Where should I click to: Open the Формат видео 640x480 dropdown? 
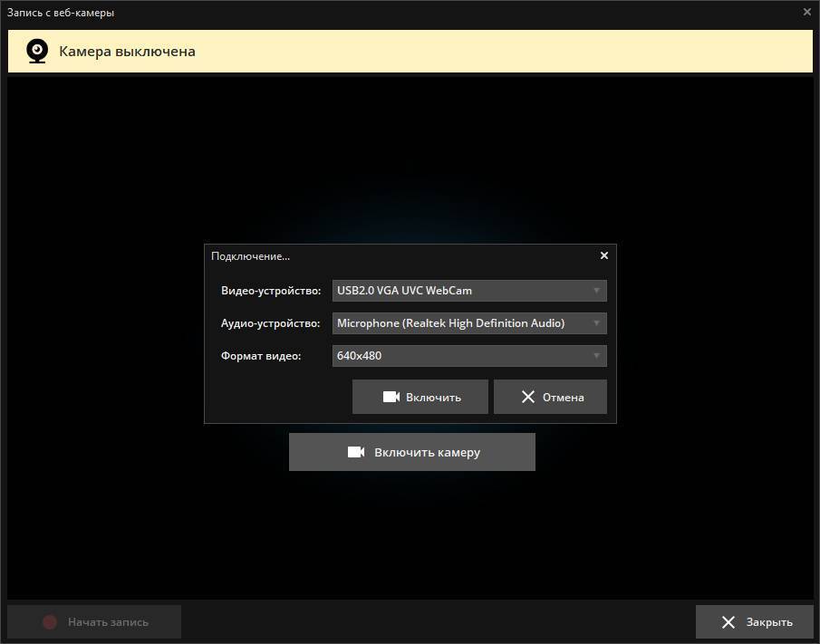(x=596, y=356)
